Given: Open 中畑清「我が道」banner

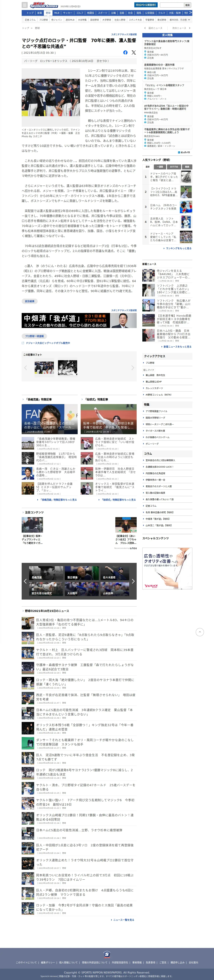Looking at the screenshot, I should [x=79, y=321].
